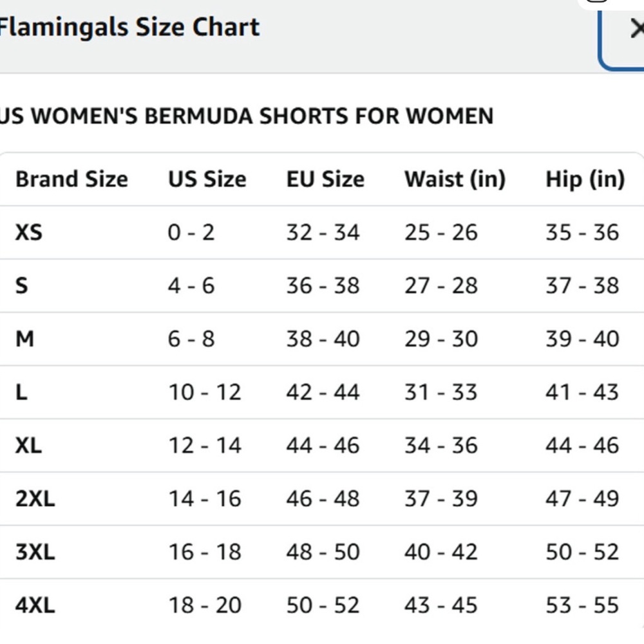The height and width of the screenshot is (644, 644).
Task: Click the 4XL brand size label
Action: [35, 605]
